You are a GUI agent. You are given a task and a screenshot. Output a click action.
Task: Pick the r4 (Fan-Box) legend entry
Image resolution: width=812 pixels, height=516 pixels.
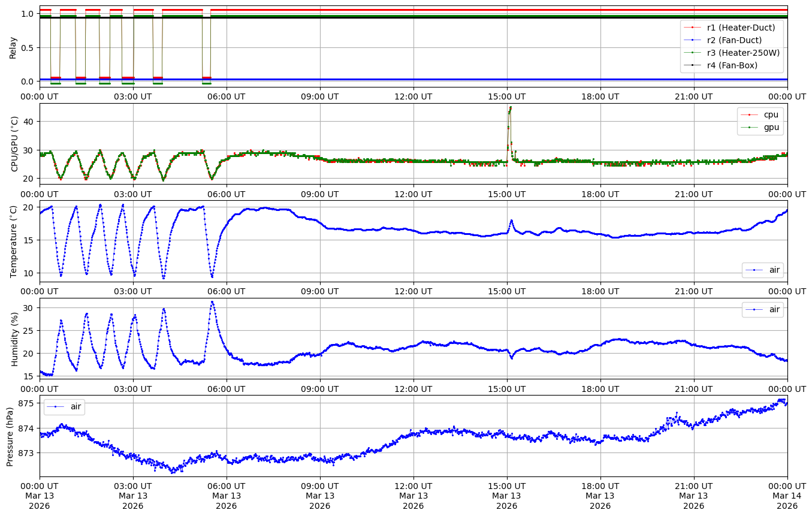(732, 65)
